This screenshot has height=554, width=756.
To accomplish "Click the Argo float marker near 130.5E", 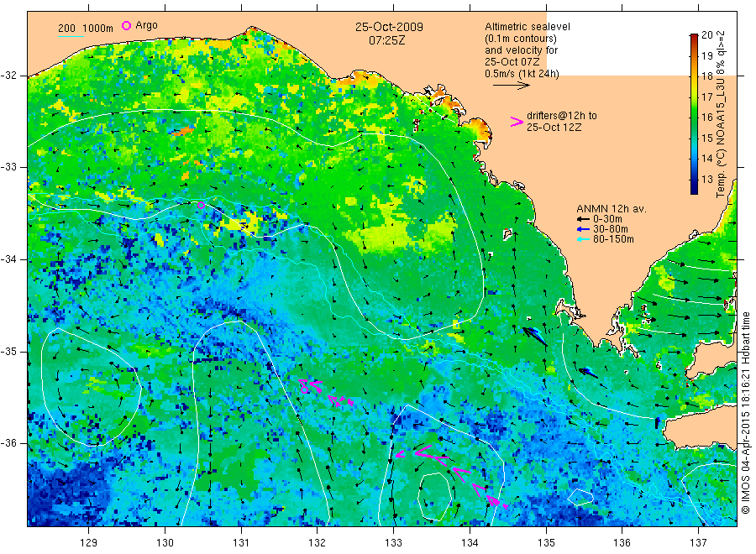I will tap(201, 205).
